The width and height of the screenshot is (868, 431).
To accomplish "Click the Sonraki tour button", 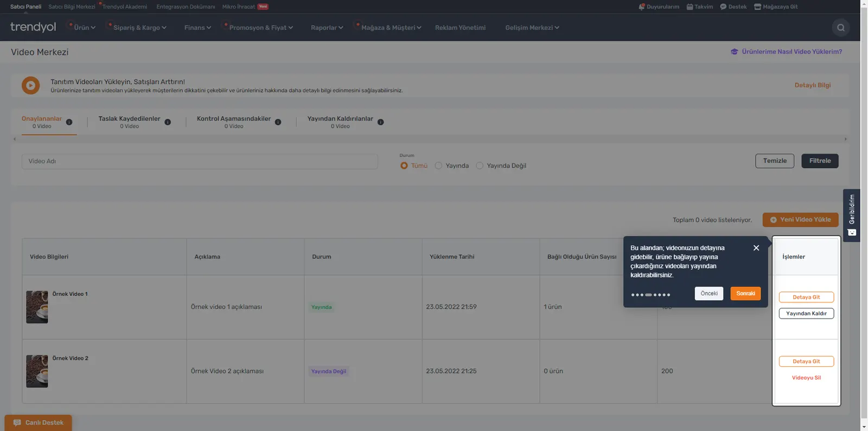I will point(745,294).
